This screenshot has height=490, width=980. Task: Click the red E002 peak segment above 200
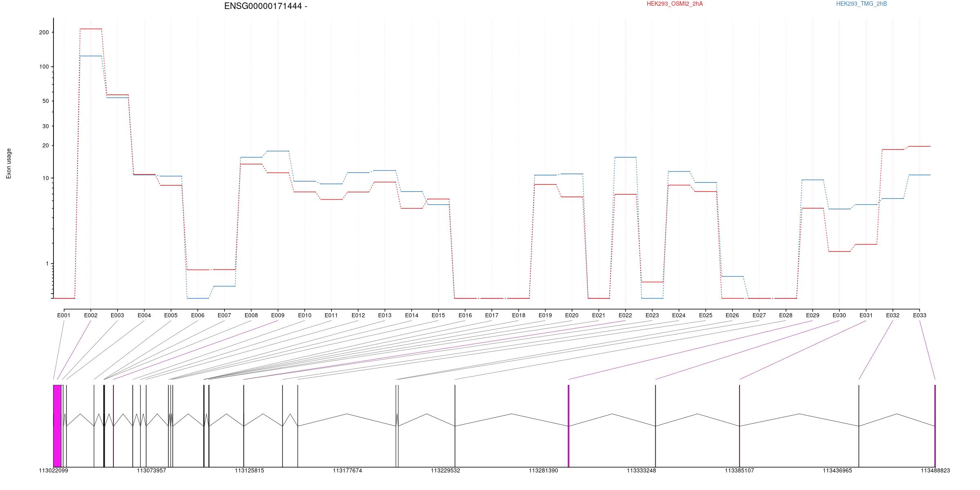(91, 29)
